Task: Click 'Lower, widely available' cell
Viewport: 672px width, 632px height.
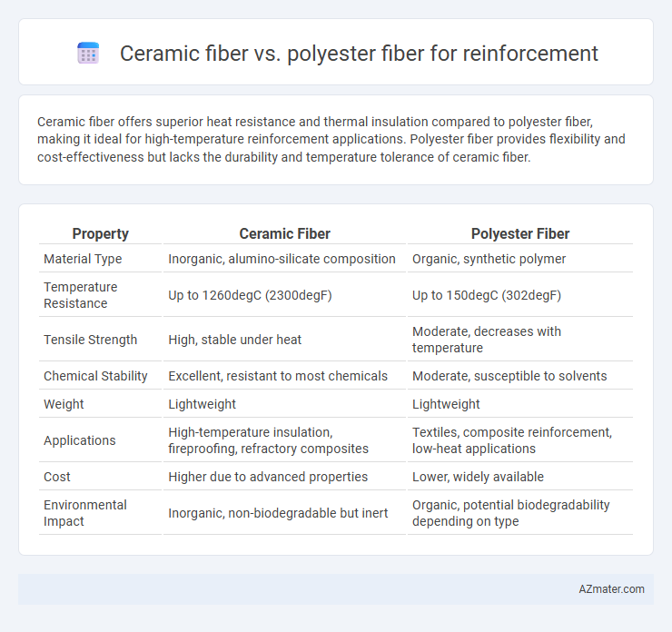Action: click(x=478, y=477)
